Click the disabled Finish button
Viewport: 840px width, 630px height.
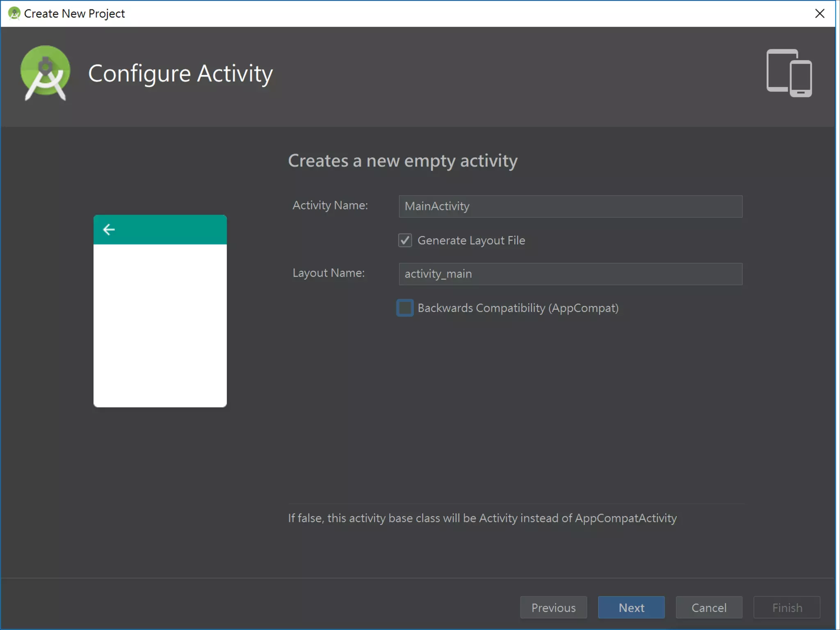787,607
